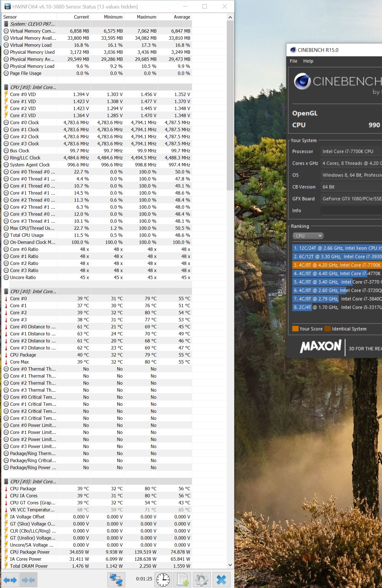Select ranking entry 12C/24T Intel Xeon
Image resolution: width=382 pixels, height=588 pixels.
[337, 248]
